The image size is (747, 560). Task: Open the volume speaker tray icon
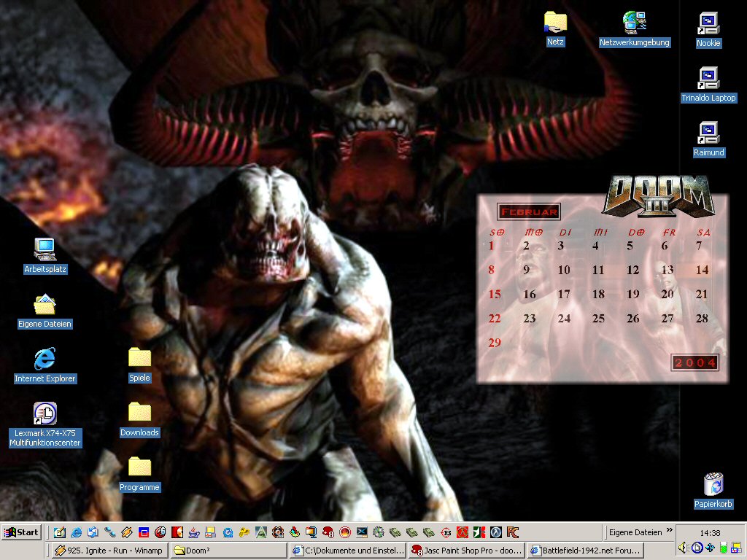pos(683,548)
